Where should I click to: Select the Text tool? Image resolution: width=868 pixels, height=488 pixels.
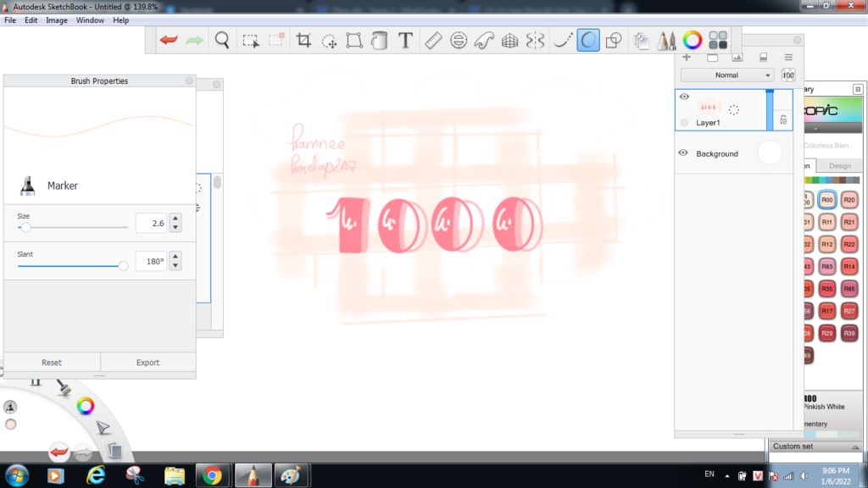pyautogui.click(x=405, y=41)
